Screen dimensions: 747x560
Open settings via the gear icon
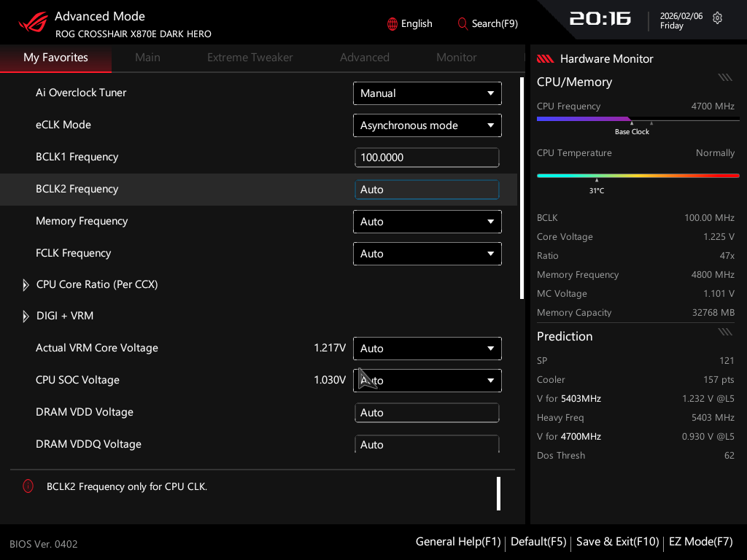[x=717, y=19]
